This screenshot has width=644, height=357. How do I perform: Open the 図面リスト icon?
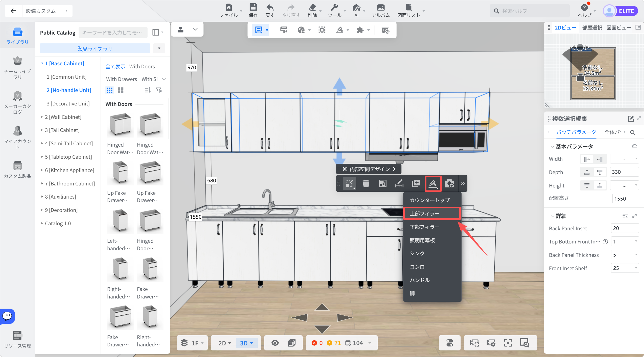409,8
